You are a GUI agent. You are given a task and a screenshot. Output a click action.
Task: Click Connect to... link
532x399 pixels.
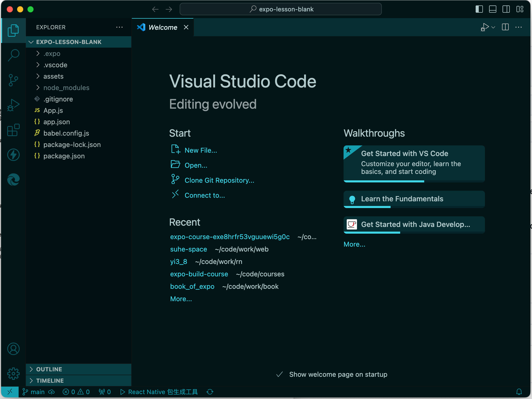198,195
